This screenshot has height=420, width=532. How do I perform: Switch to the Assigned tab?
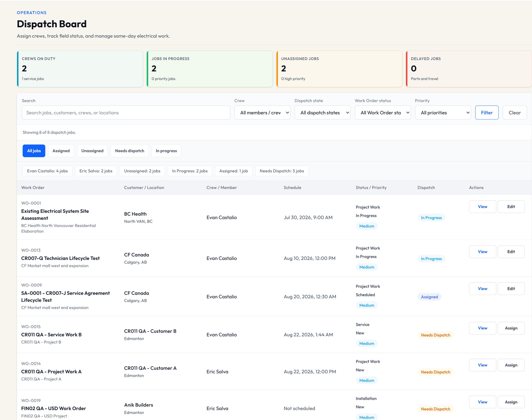tap(61, 151)
